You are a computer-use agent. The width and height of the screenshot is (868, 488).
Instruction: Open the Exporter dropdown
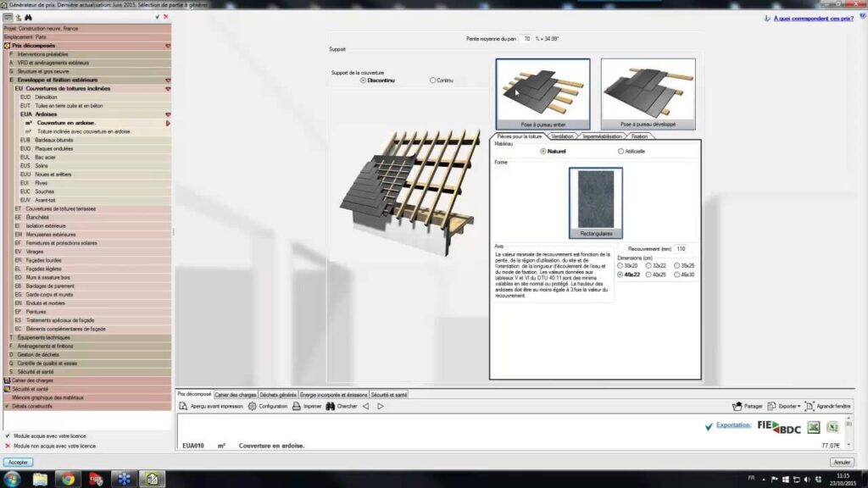(784, 406)
